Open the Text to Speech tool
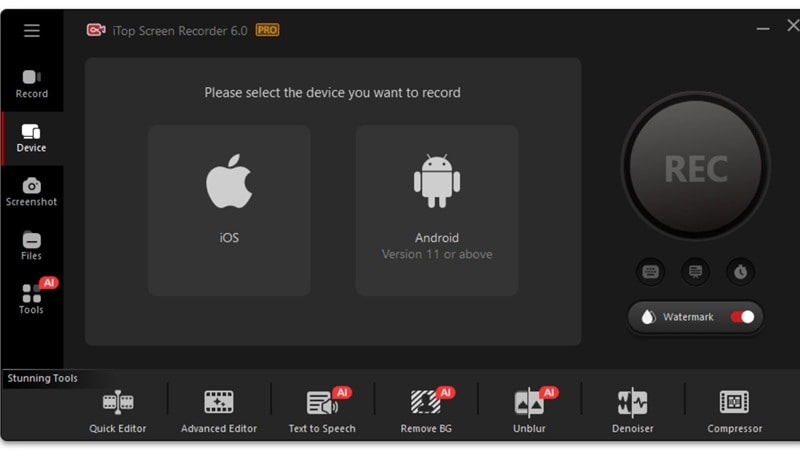Image resolution: width=800 pixels, height=450 pixels. pyautogui.click(x=322, y=411)
